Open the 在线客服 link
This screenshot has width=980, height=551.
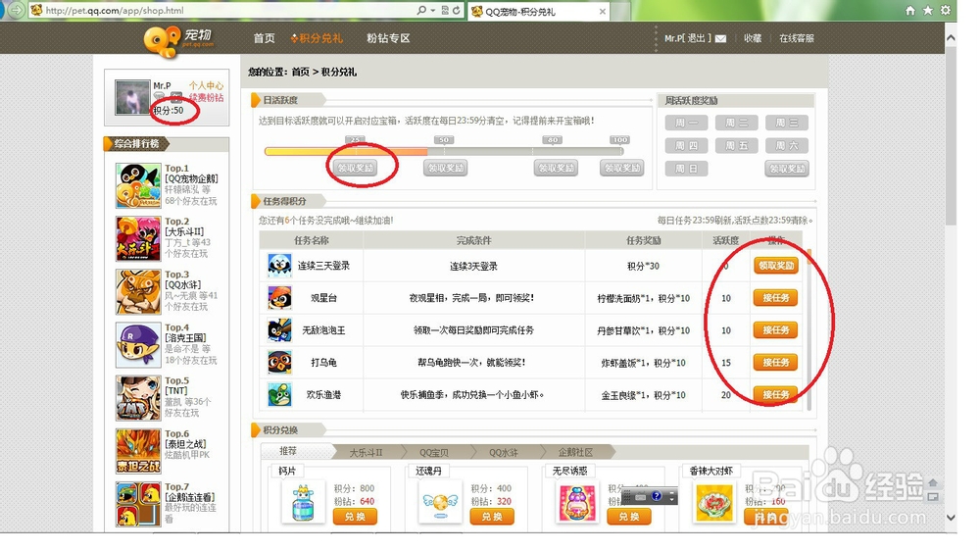(x=796, y=38)
